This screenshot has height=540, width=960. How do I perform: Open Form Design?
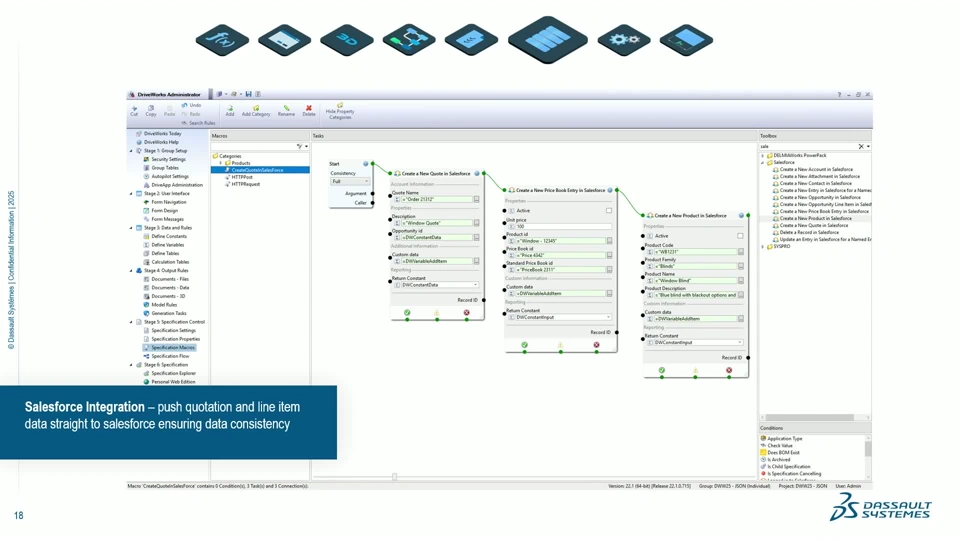[164, 211]
